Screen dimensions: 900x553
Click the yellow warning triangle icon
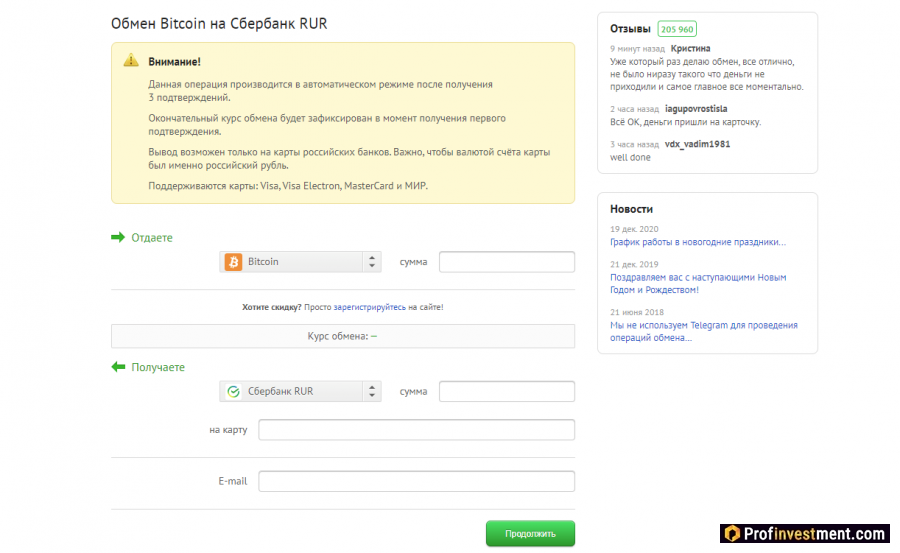[x=131, y=60]
